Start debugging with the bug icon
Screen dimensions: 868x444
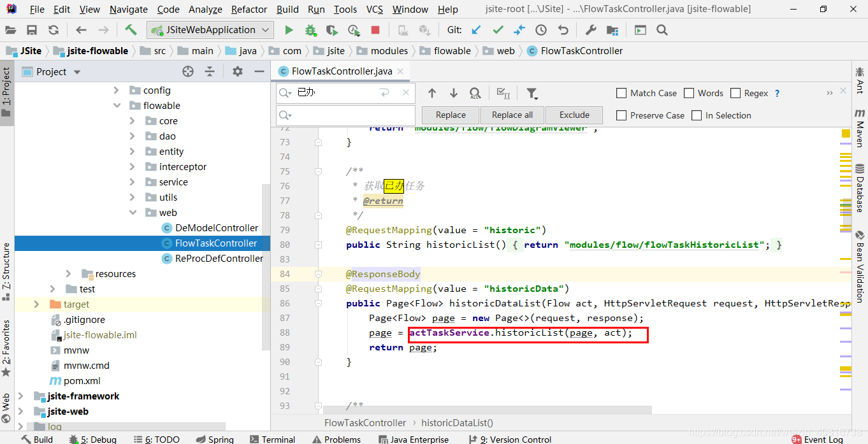tap(310, 30)
